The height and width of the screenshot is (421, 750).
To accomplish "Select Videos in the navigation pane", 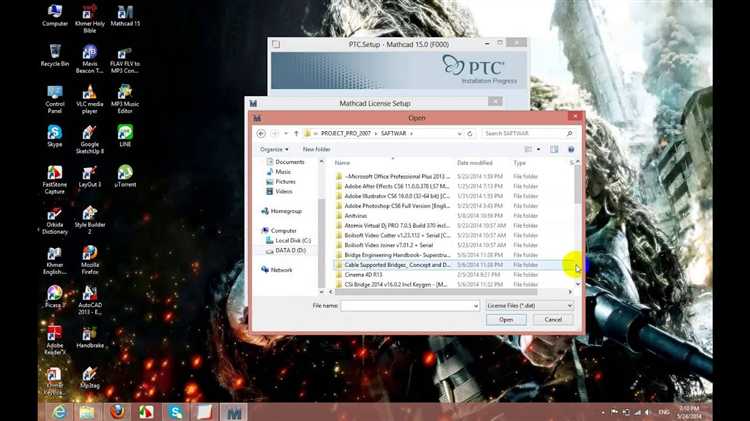I will coord(284,191).
